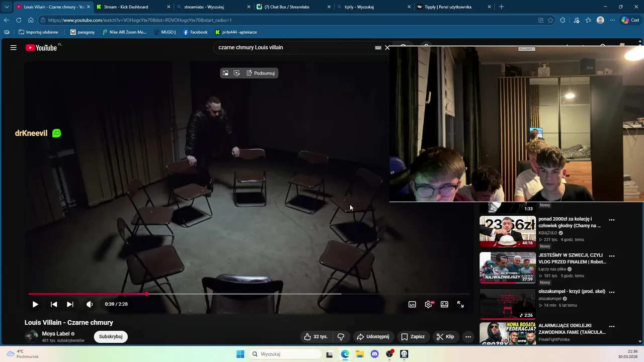Add this page to favorites star

point(550,20)
